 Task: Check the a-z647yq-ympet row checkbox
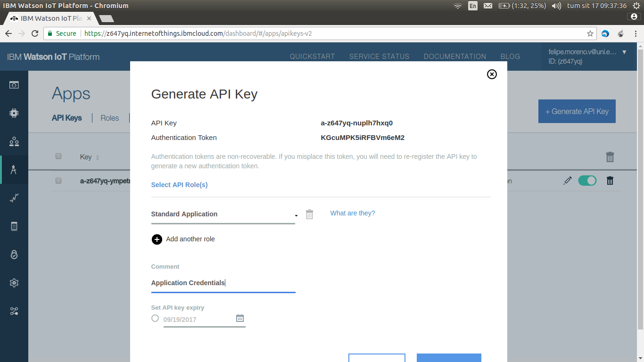click(x=58, y=181)
